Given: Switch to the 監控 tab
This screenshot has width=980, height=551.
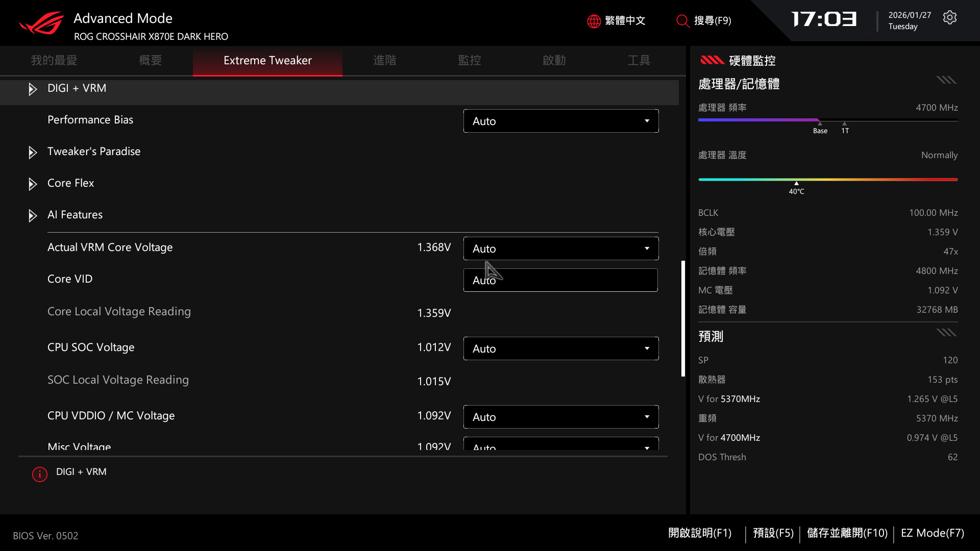Looking at the screenshot, I should (469, 61).
